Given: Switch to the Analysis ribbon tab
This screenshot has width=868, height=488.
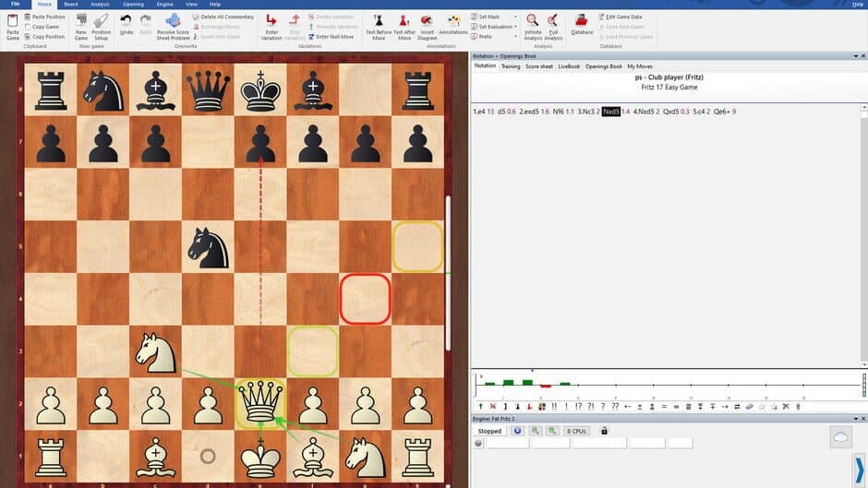Looking at the screenshot, I should point(100,4).
